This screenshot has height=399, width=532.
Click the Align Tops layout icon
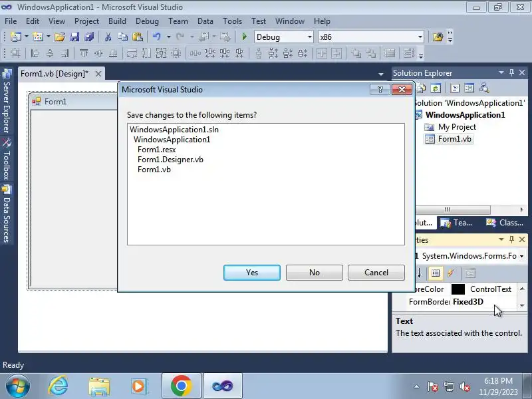(x=84, y=53)
